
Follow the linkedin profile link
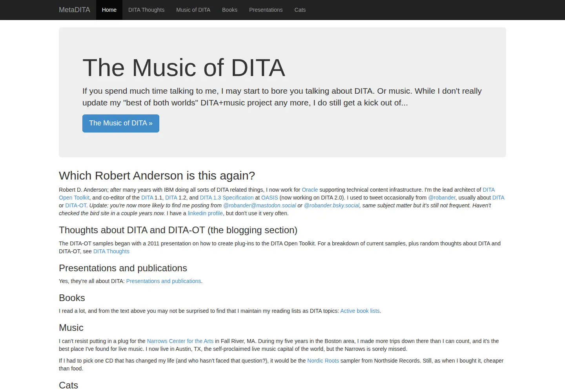[205, 213]
